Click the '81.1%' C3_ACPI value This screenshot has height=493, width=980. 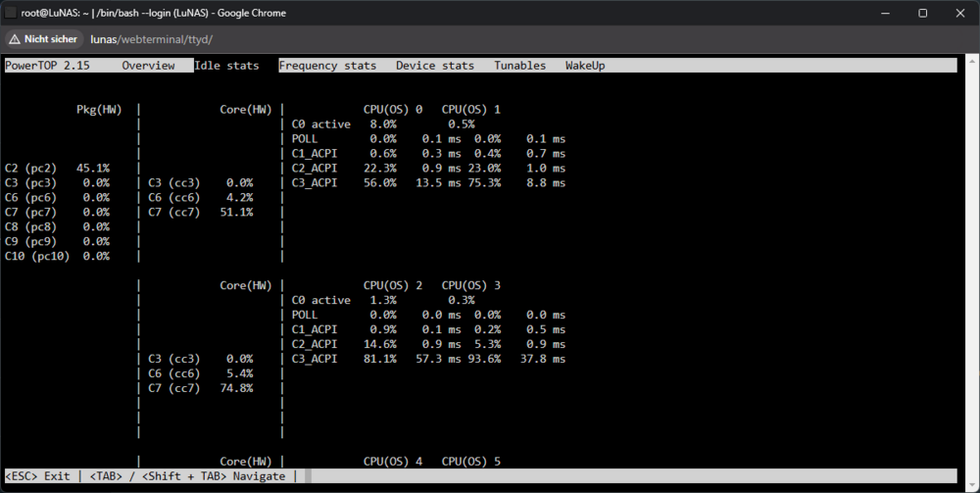click(x=380, y=360)
